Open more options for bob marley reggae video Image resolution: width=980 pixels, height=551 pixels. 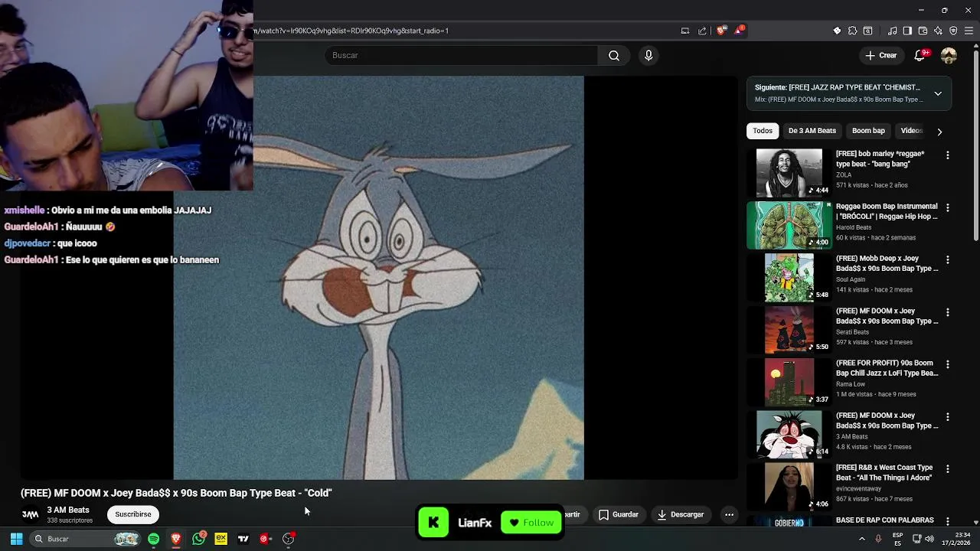point(947,155)
